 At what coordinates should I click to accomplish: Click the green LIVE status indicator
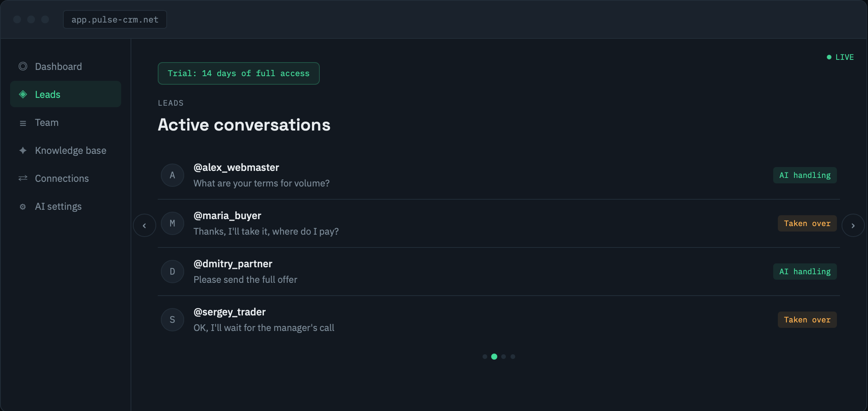(840, 57)
